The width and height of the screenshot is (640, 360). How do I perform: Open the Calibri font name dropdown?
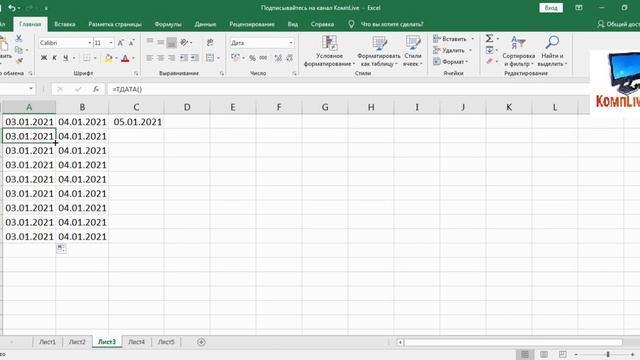tap(90, 43)
